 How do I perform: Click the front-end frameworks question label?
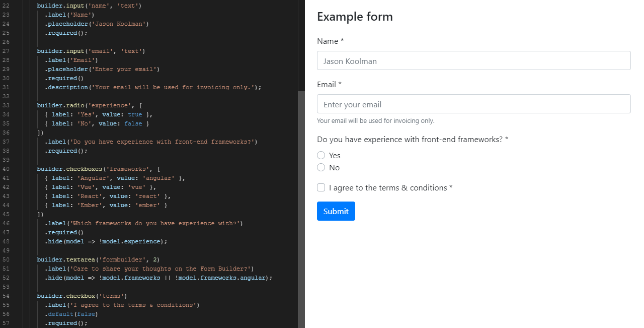coord(412,140)
